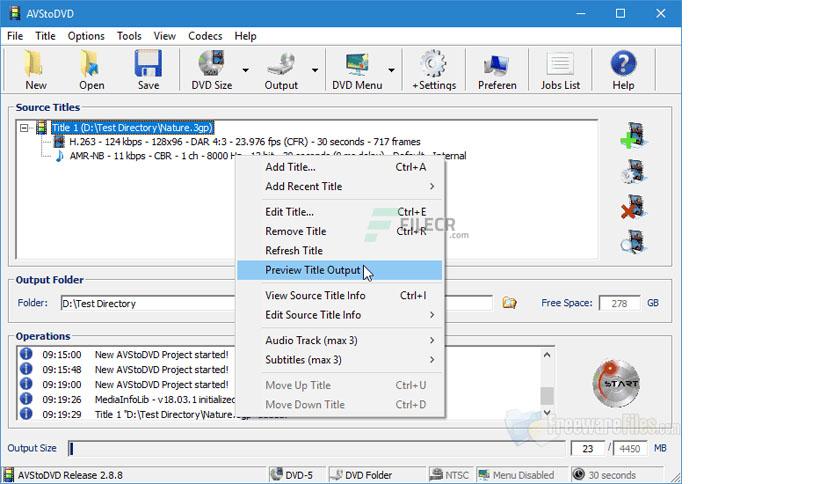Image resolution: width=836 pixels, height=484 pixels.
Task: Click the edit title icon with gear
Action: point(633,172)
